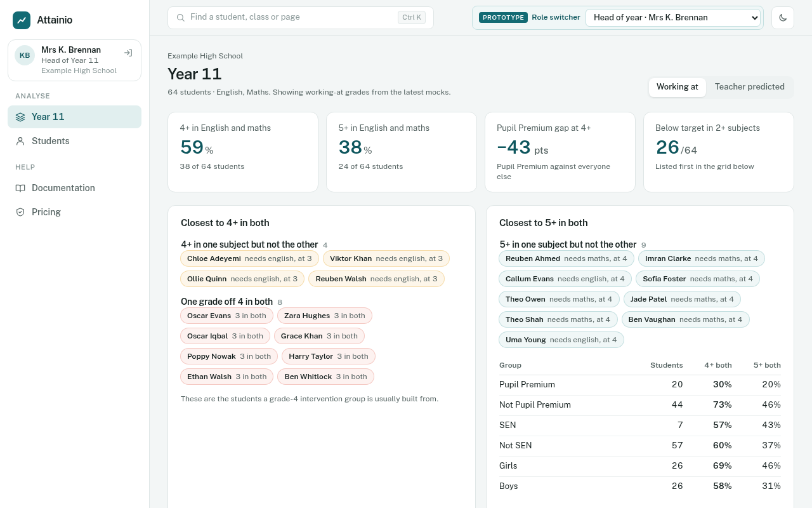Viewport: 812px width, 508px height.
Task: Go to the Students page
Action: coord(74,141)
